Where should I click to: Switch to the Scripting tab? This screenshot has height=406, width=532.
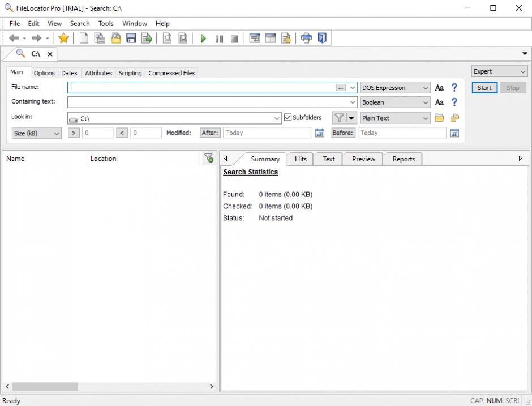(130, 73)
